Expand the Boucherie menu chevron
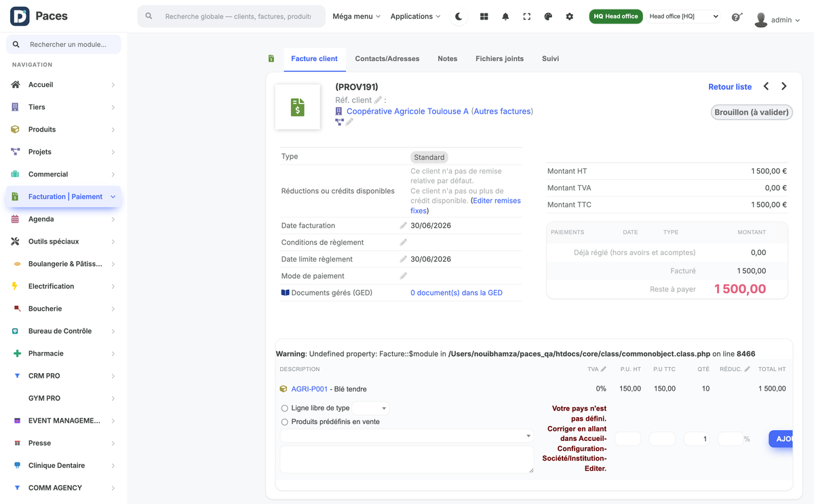Screen dimensions: 814x504 click(113, 309)
